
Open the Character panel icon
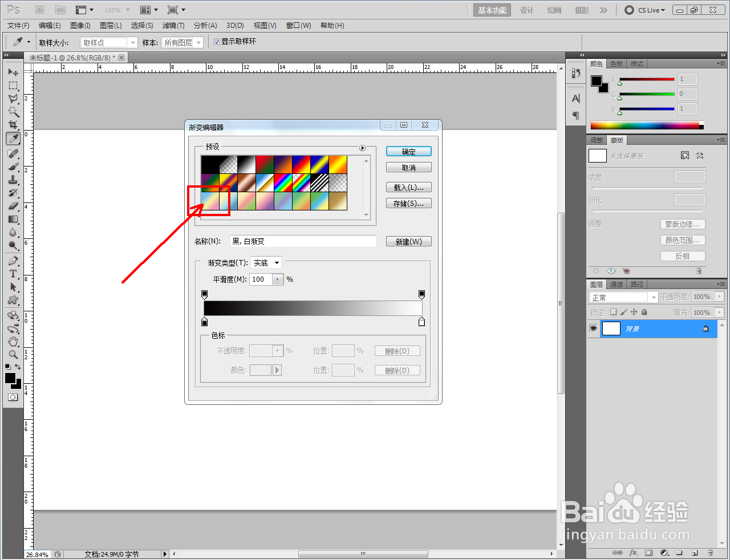(x=576, y=99)
